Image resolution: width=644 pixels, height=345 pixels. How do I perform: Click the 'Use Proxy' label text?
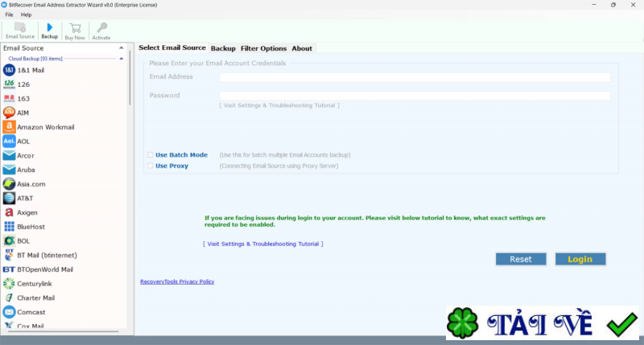(171, 166)
